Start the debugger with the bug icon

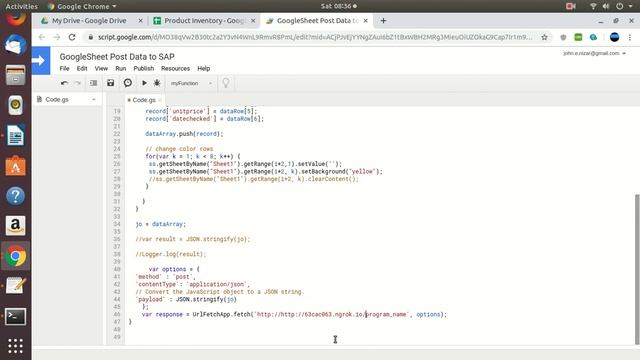click(157, 83)
